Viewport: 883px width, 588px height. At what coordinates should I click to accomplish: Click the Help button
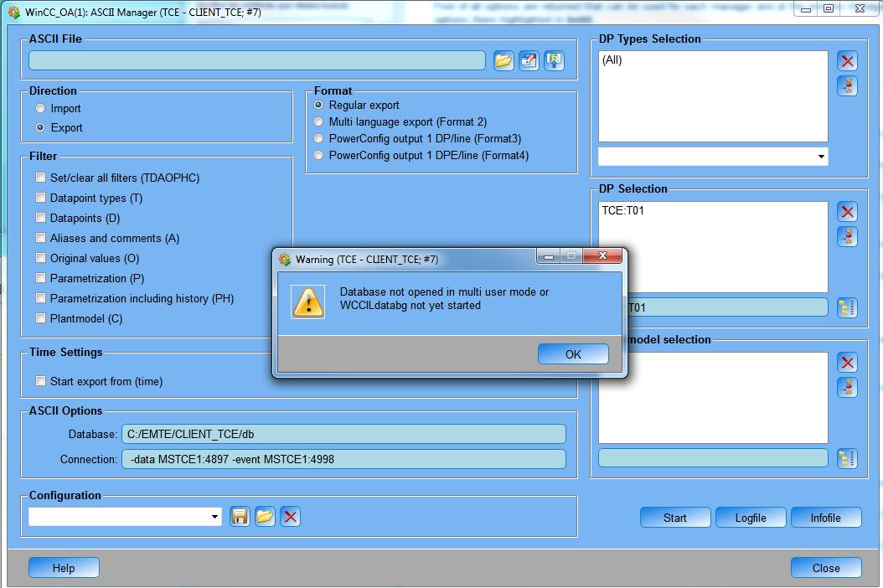(x=64, y=568)
